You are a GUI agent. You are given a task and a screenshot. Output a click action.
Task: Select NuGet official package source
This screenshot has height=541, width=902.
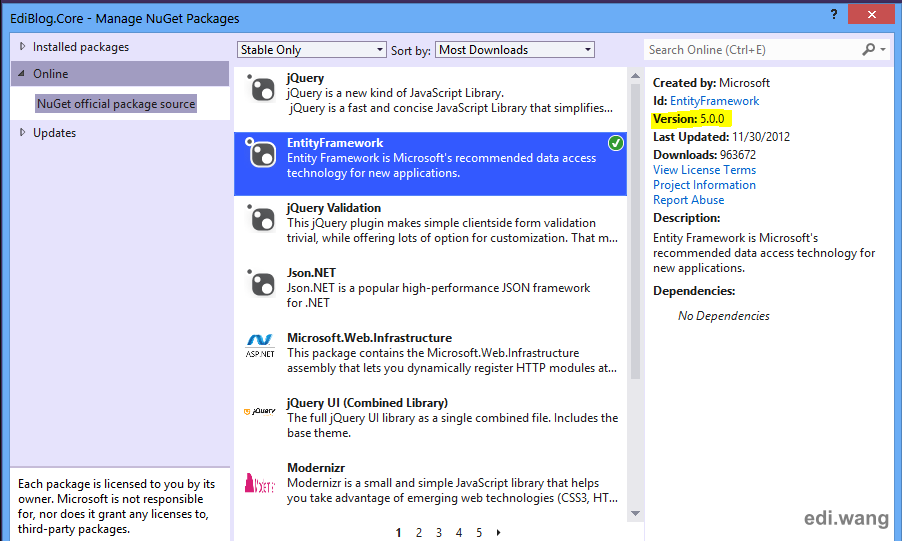tap(116, 104)
